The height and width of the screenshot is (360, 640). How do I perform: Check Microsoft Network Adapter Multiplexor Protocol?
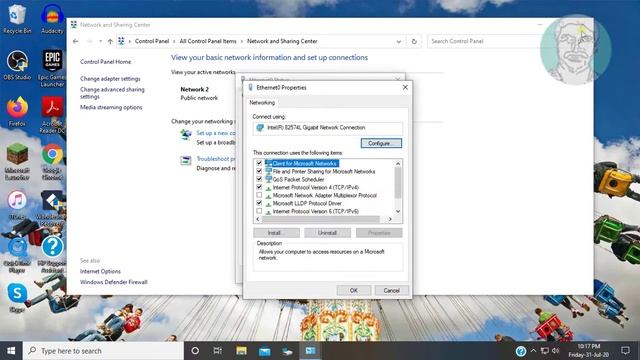pos(259,195)
